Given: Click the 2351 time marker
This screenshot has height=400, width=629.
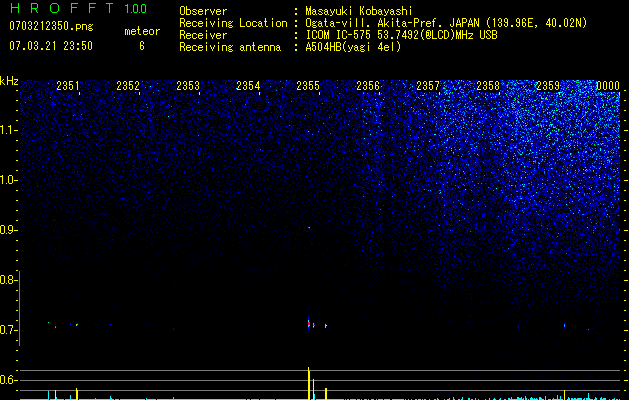Looking at the screenshot, I should point(68,86).
